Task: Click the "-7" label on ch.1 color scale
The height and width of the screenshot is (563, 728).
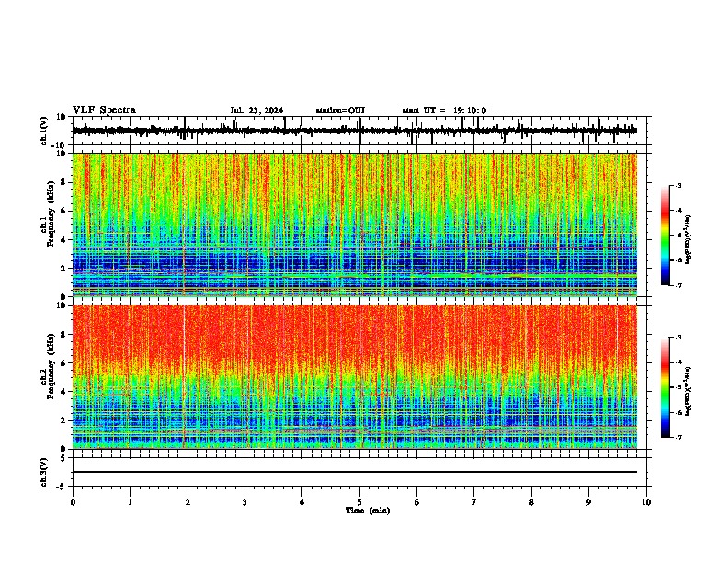Action: pyautogui.click(x=678, y=285)
